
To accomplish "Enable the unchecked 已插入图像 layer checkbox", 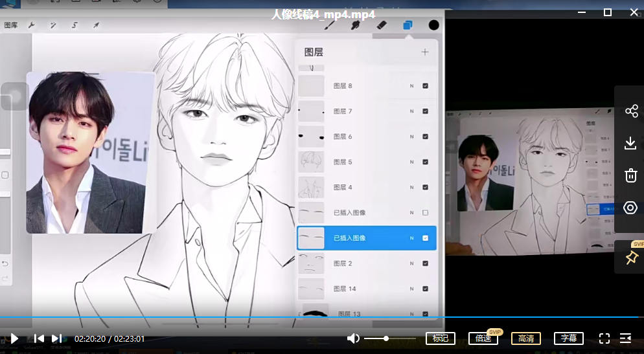I will 425,212.
